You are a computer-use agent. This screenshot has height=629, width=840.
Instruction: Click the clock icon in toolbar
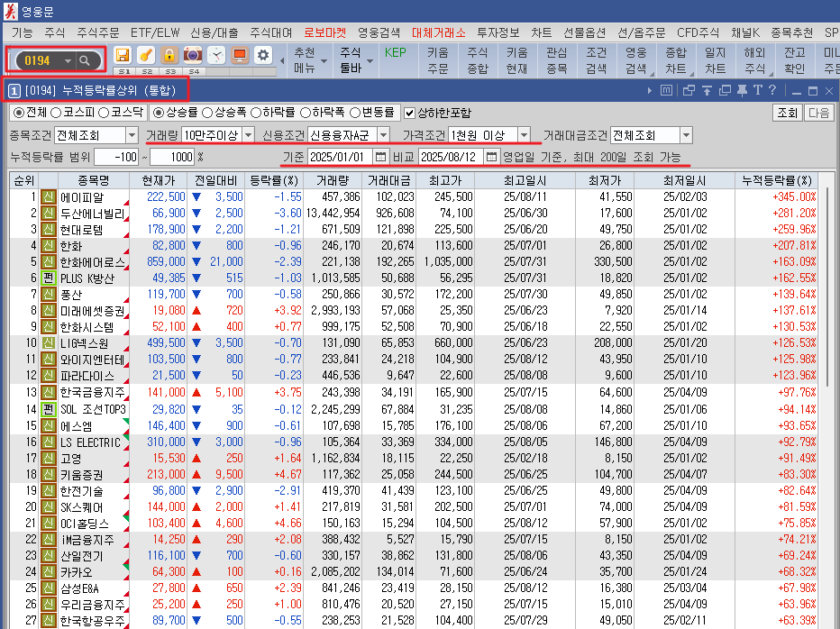pyautogui.click(x=216, y=55)
